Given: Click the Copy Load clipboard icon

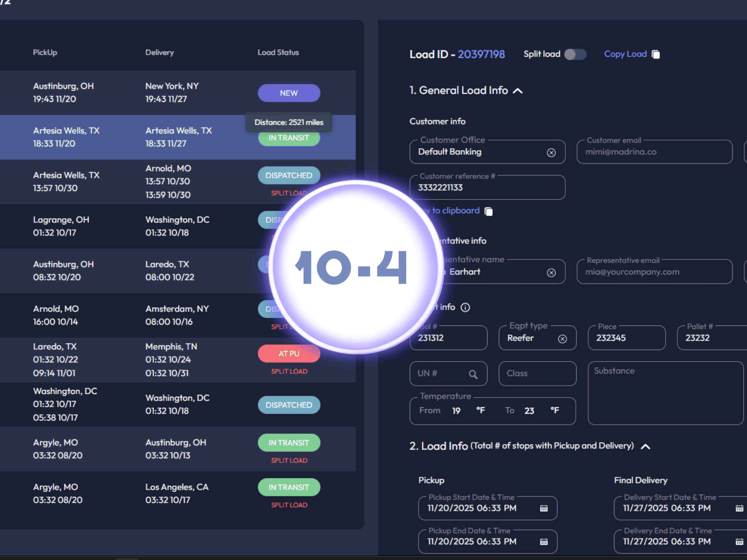Looking at the screenshot, I should click(x=656, y=54).
